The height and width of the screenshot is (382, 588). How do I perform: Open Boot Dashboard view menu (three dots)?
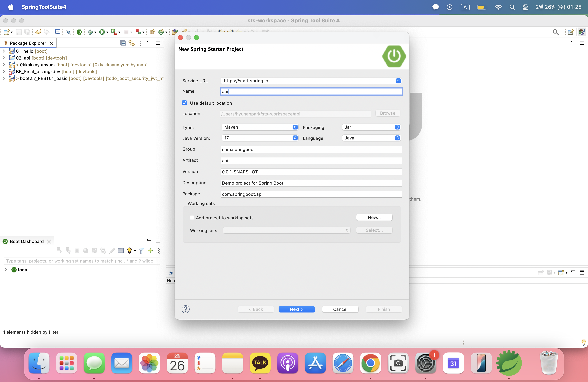pos(159,251)
